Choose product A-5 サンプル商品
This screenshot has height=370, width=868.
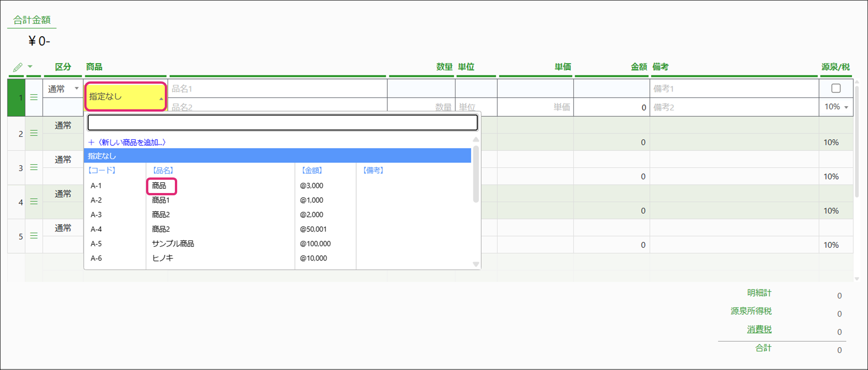point(173,244)
